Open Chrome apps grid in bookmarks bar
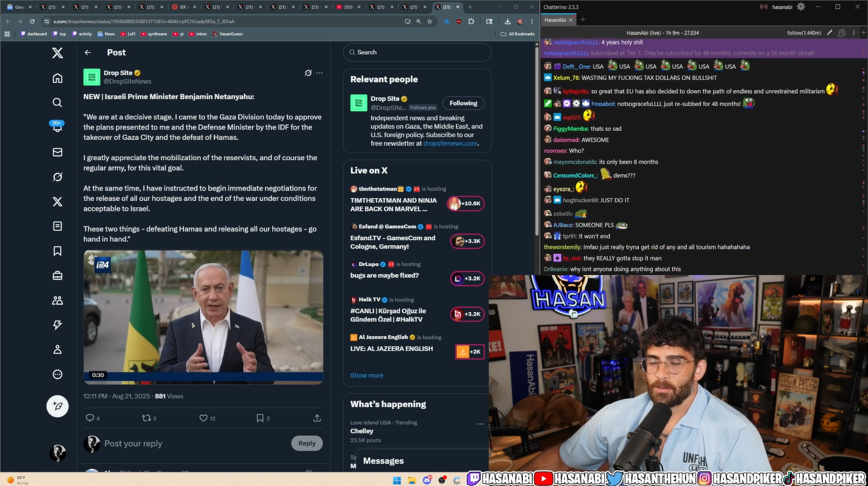868x486 pixels. 7,34
